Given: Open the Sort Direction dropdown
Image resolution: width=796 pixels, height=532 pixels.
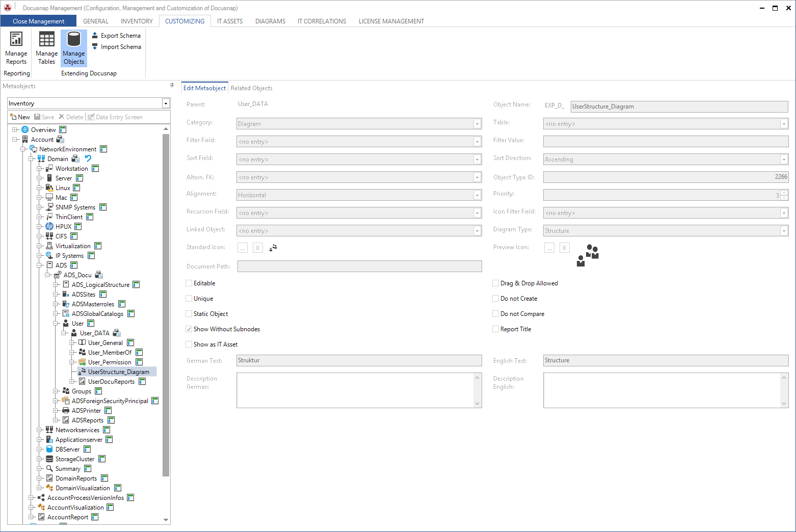Looking at the screenshot, I should tap(784, 159).
